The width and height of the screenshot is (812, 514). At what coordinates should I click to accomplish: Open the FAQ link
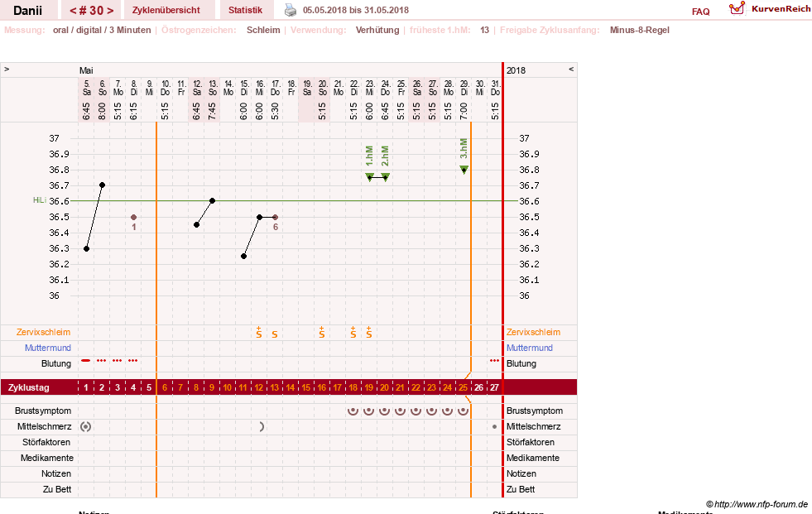click(x=700, y=12)
